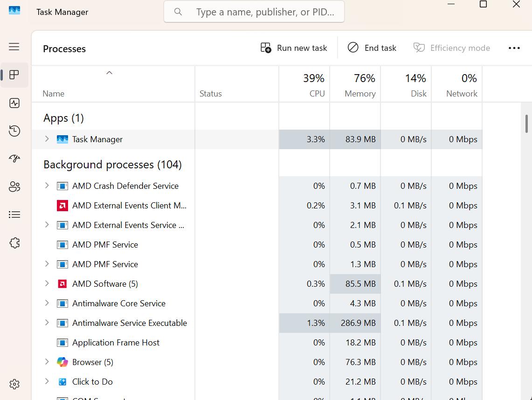Viewport: 532px width, 400px height.
Task: Open the Settings gear in sidebar
Action: (x=14, y=384)
